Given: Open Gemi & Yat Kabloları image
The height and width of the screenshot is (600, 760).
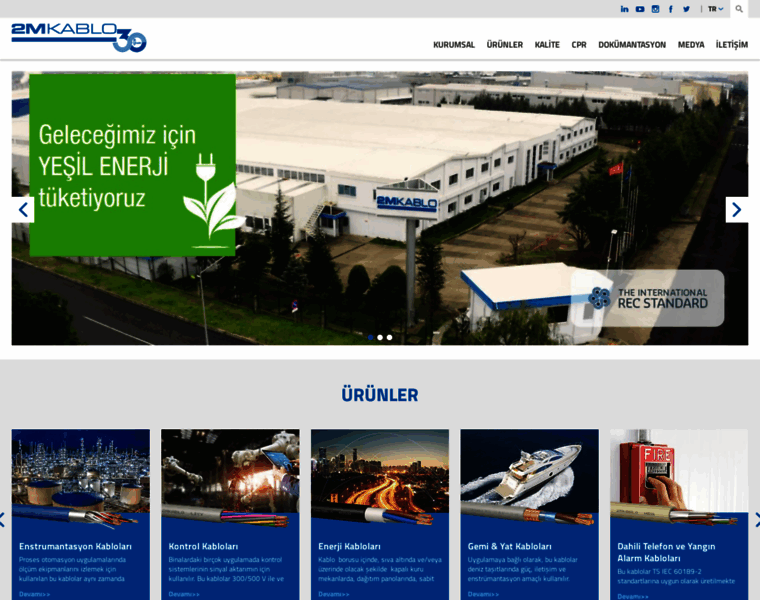Looking at the screenshot, I should (529, 477).
